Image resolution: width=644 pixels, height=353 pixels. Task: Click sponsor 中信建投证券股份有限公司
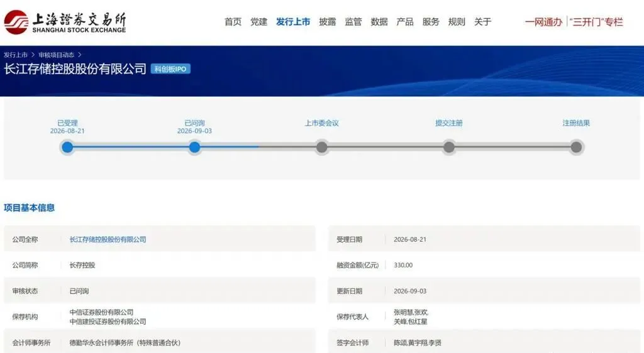108,322
